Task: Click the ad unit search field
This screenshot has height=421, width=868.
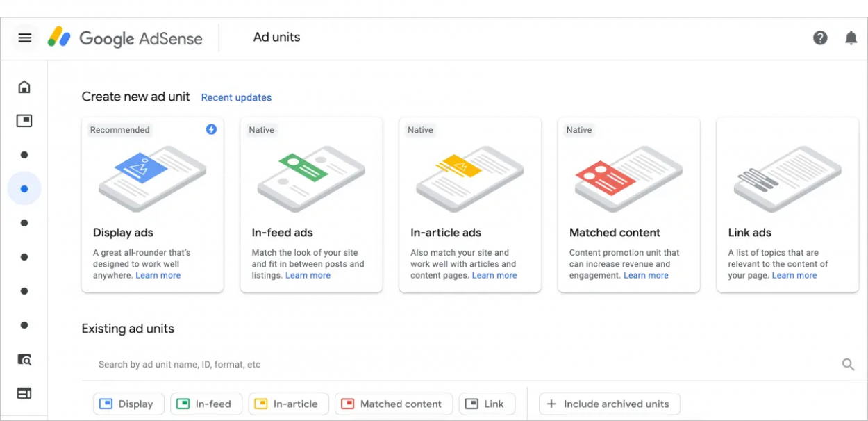Action: pyautogui.click(x=278, y=364)
